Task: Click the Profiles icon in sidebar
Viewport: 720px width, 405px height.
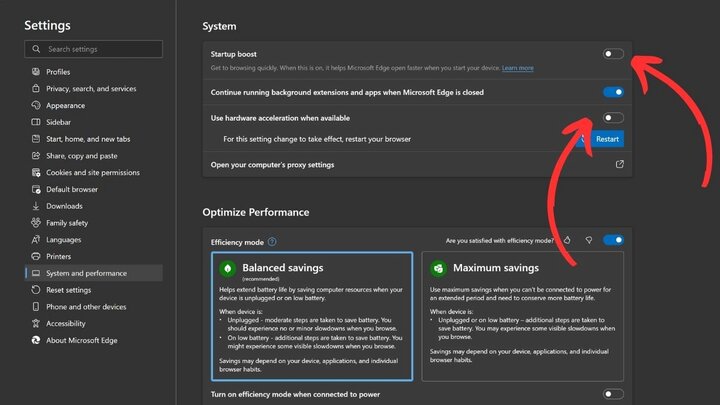Action: pos(36,72)
